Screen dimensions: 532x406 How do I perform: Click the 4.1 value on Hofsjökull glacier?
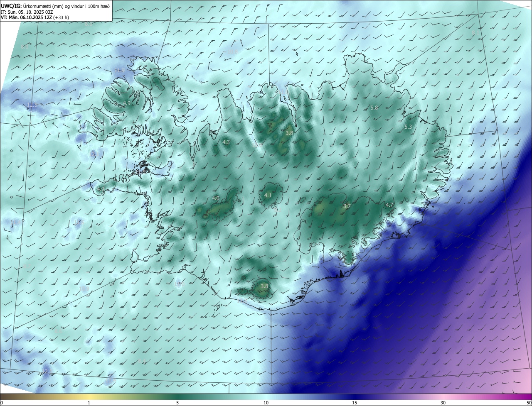click(268, 195)
